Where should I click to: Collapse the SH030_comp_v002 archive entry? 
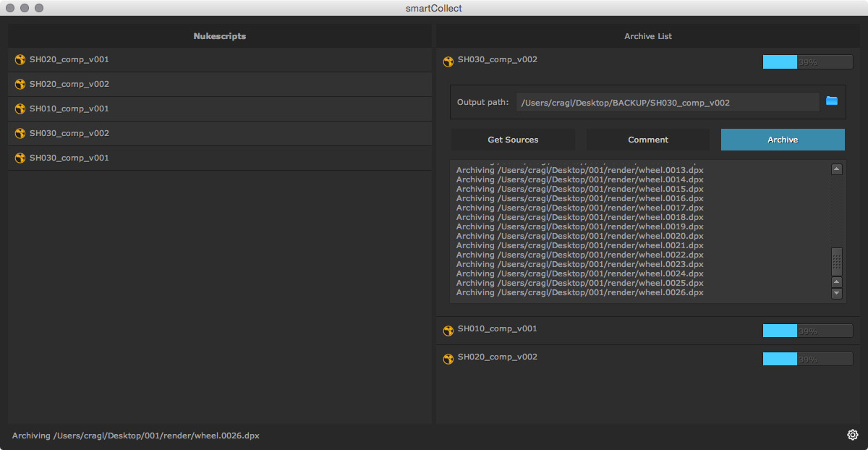(x=498, y=60)
